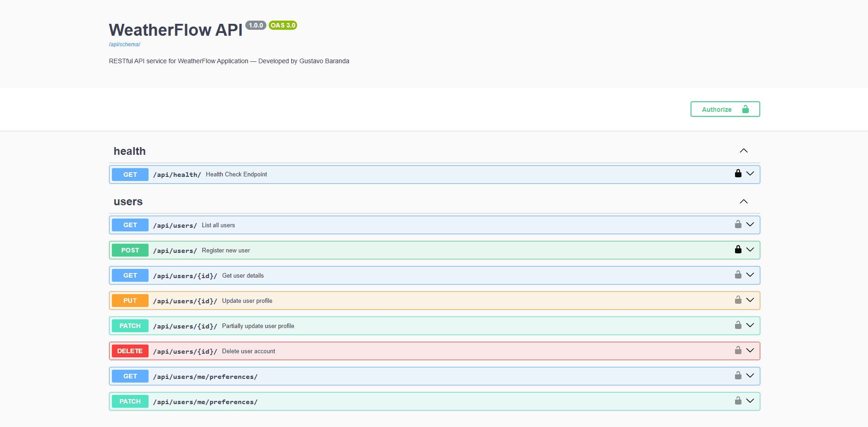Collapse the health section with its chevron

click(x=744, y=151)
